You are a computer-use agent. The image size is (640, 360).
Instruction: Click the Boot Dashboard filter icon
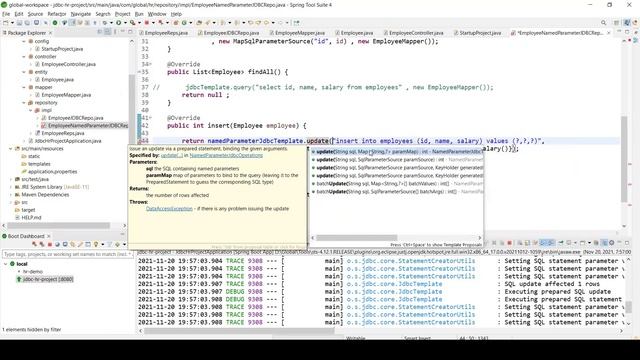click(109, 244)
